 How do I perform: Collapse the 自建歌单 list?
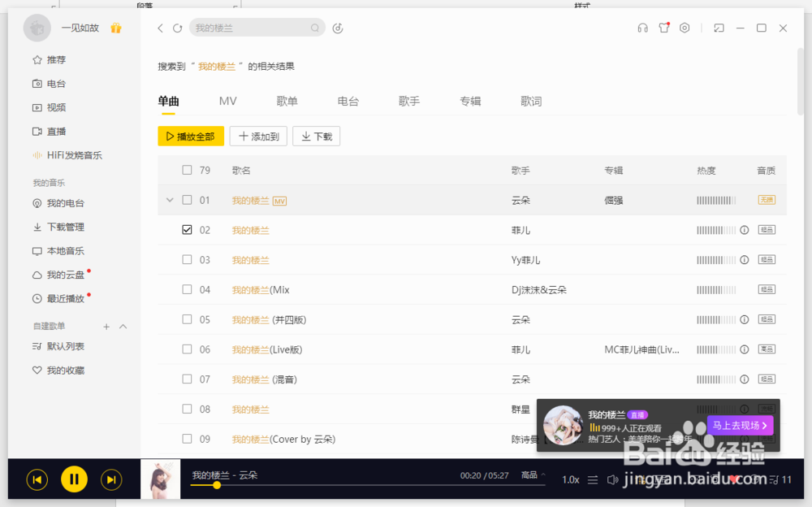click(123, 327)
